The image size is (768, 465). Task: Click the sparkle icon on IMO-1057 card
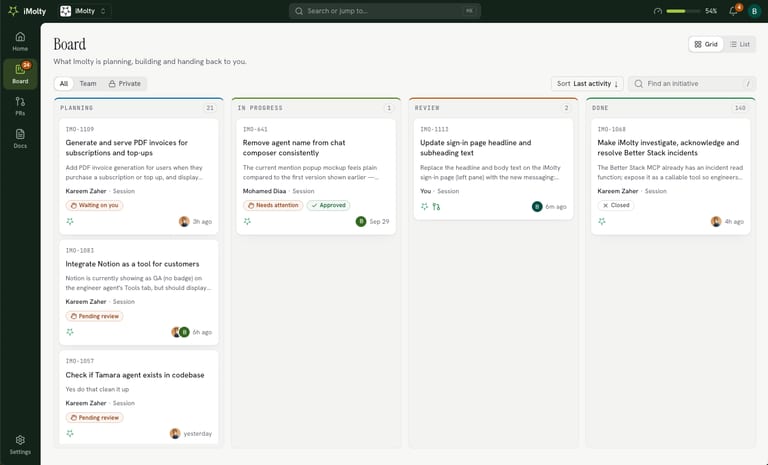tap(70, 434)
